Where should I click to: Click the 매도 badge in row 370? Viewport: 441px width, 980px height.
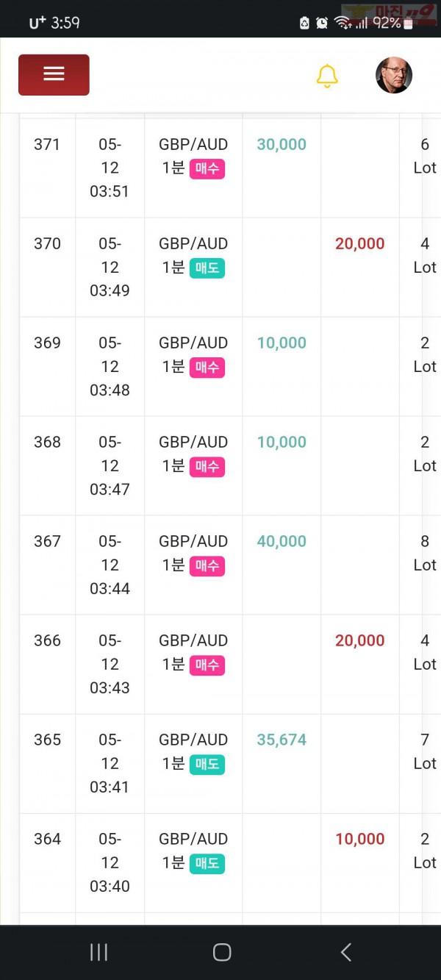tap(207, 268)
